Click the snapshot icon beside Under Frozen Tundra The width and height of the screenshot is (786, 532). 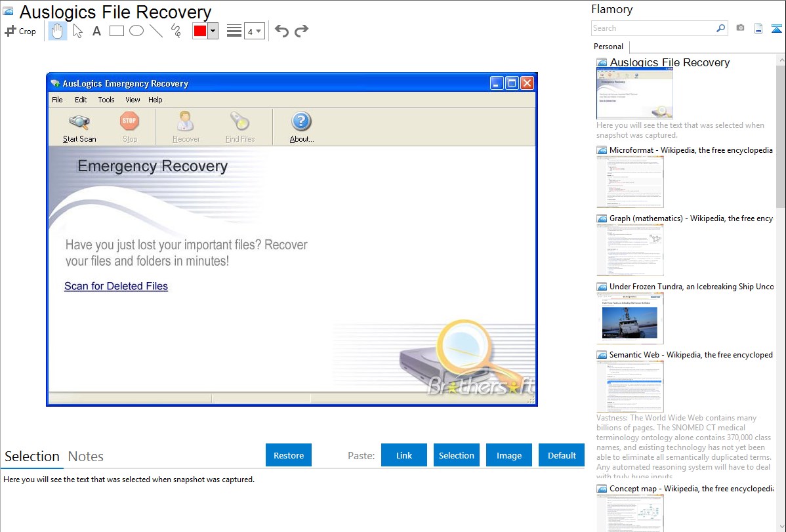click(x=602, y=287)
